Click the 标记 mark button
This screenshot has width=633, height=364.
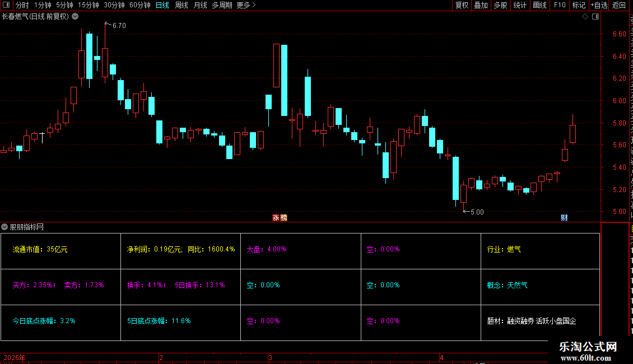[579, 5]
